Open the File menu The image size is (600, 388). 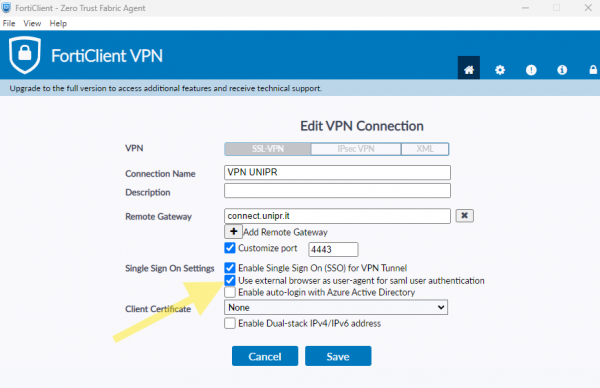(x=9, y=23)
